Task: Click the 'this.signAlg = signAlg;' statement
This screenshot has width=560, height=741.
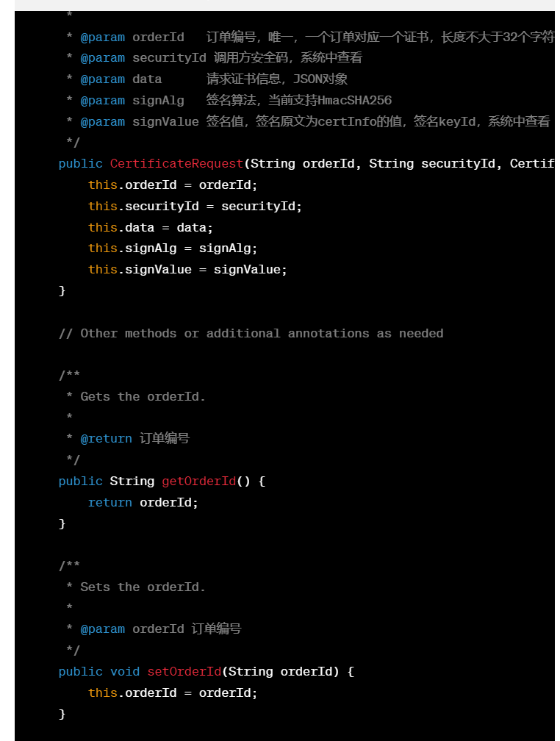Action: [173, 248]
